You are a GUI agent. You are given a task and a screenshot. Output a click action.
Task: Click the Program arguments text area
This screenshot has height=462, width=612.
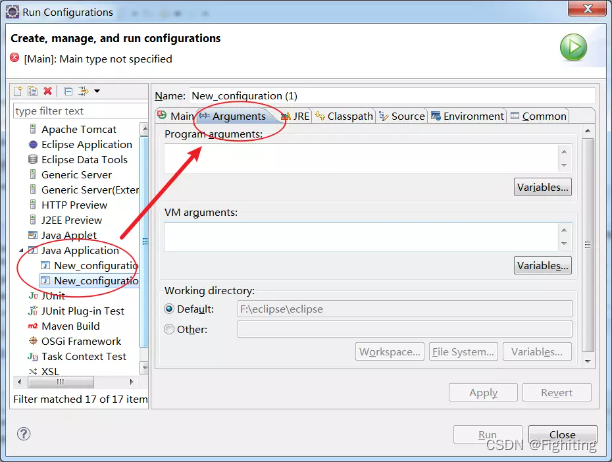[362, 158]
